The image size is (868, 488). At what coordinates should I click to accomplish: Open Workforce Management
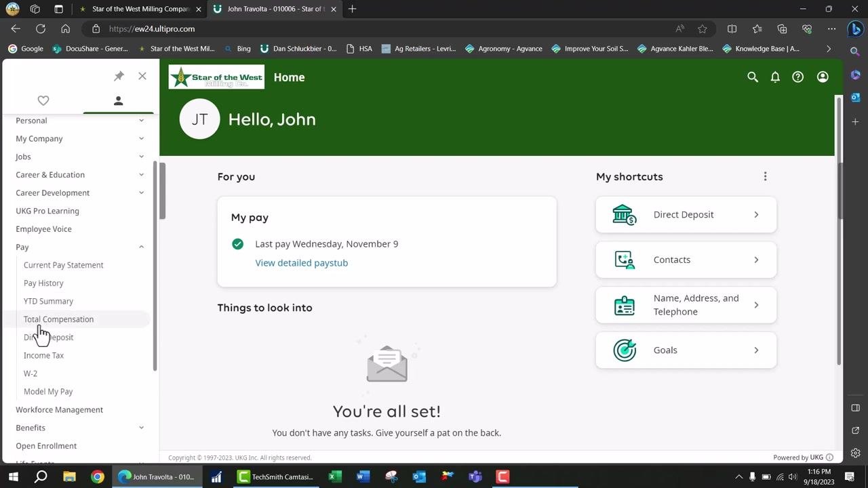(x=60, y=410)
